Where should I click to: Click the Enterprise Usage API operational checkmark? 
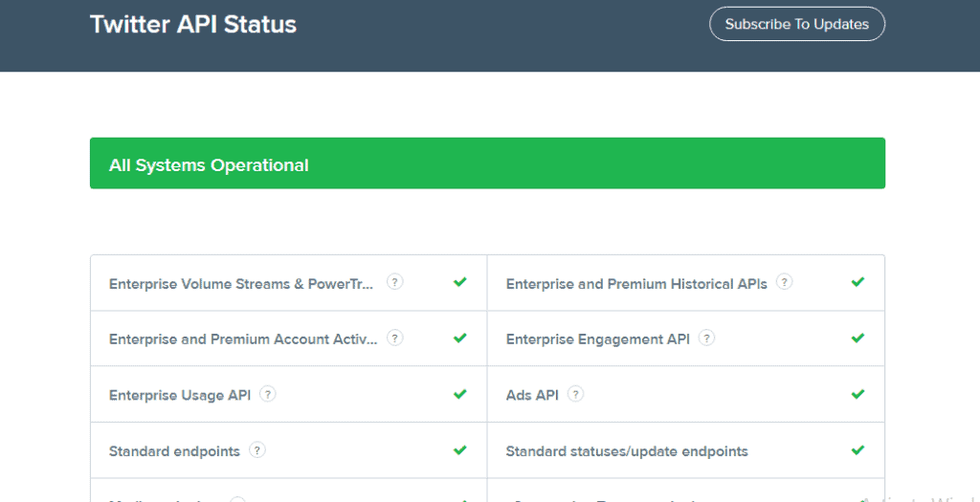460,394
